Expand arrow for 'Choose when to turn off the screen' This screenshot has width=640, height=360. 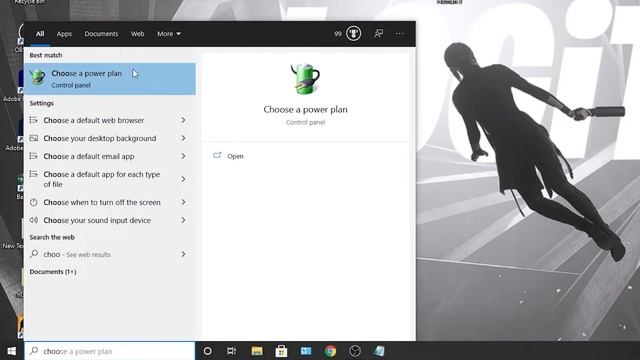(x=183, y=202)
